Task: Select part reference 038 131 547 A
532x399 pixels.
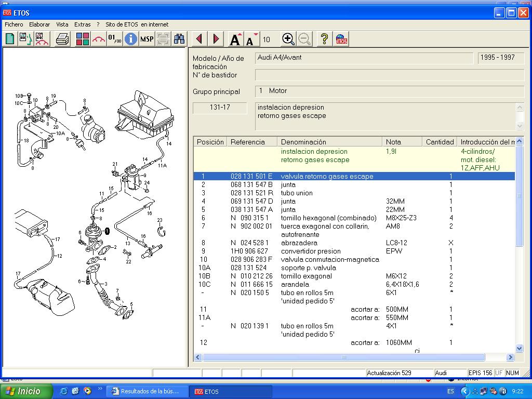Action: coord(251,210)
